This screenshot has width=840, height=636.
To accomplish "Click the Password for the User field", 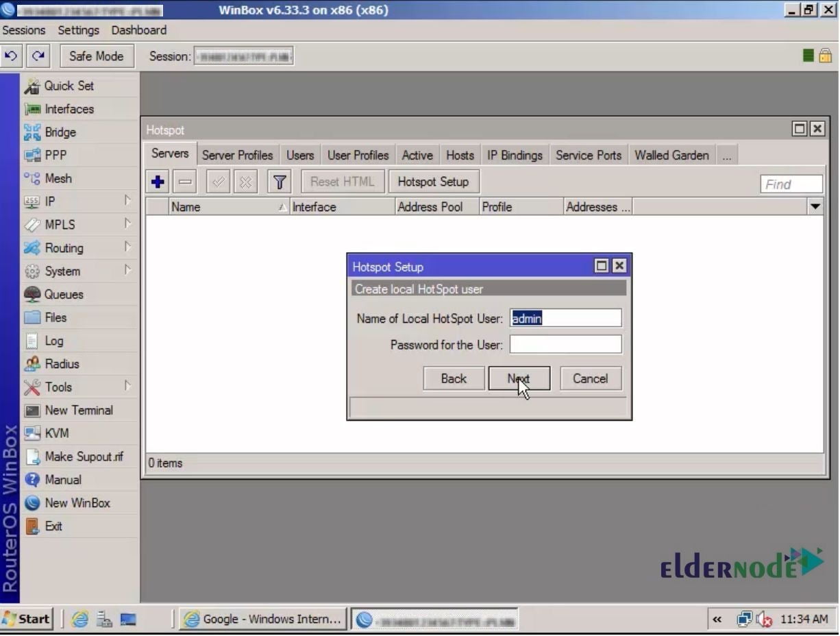I will [x=565, y=344].
